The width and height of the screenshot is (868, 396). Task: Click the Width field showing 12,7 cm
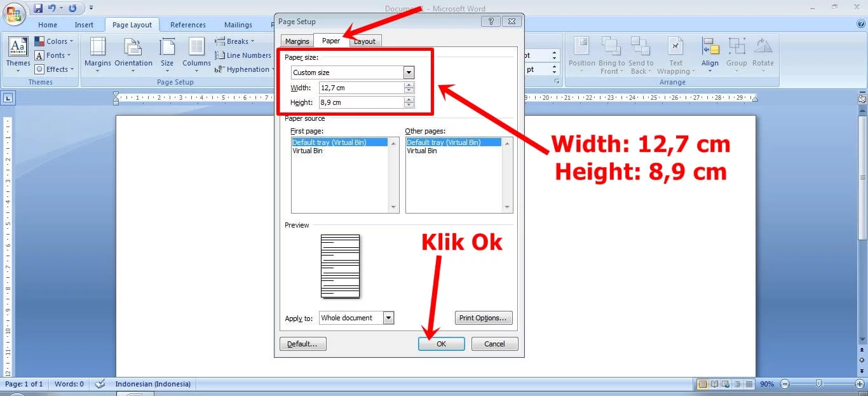click(361, 88)
